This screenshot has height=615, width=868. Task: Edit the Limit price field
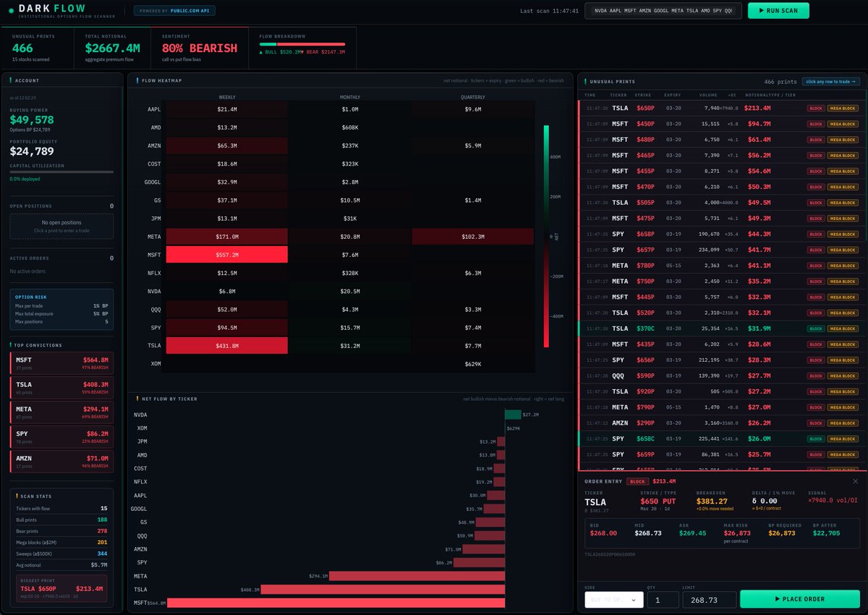(x=709, y=599)
